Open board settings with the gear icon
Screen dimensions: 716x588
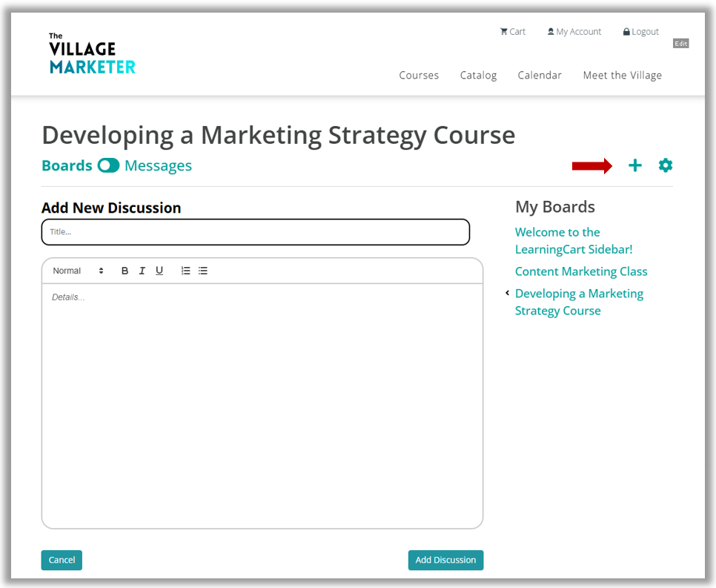click(666, 165)
